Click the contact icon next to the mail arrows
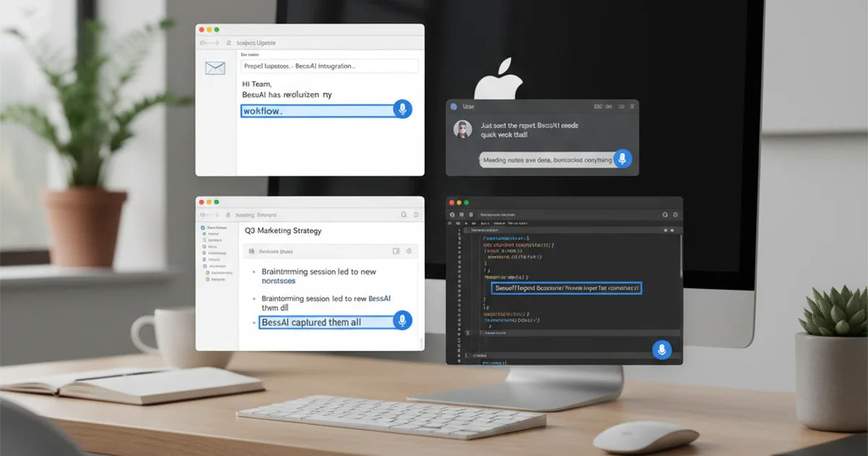The width and height of the screenshot is (868, 456). [229, 43]
